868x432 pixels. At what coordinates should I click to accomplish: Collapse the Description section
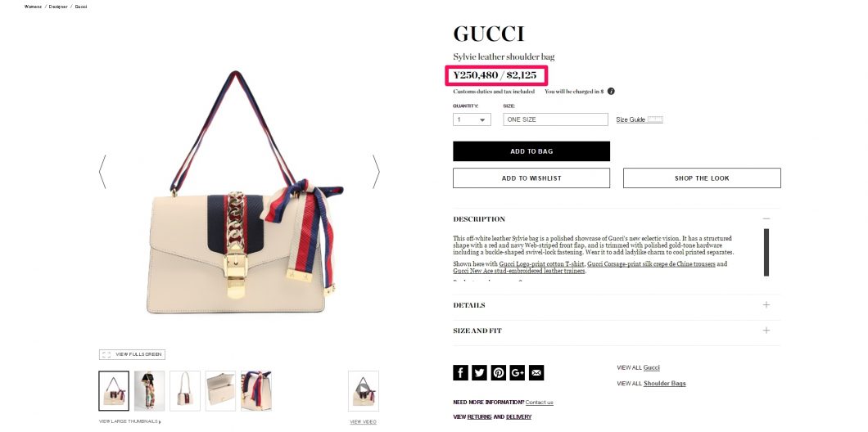[x=766, y=219]
